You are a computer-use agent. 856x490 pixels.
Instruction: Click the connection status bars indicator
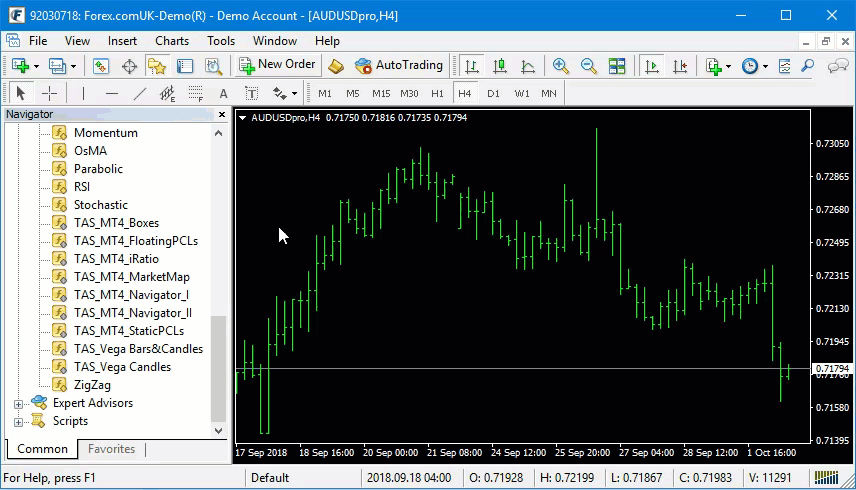tap(826, 478)
